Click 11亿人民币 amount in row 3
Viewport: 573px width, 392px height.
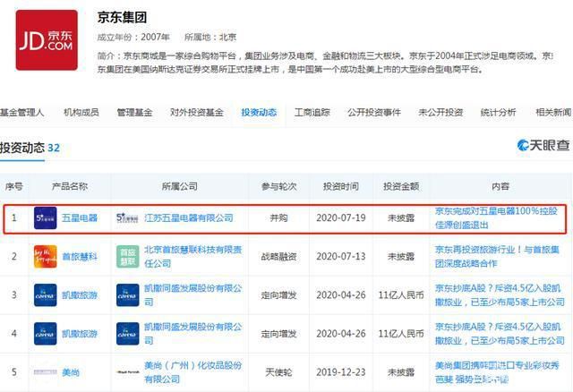[x=401, y=294]
